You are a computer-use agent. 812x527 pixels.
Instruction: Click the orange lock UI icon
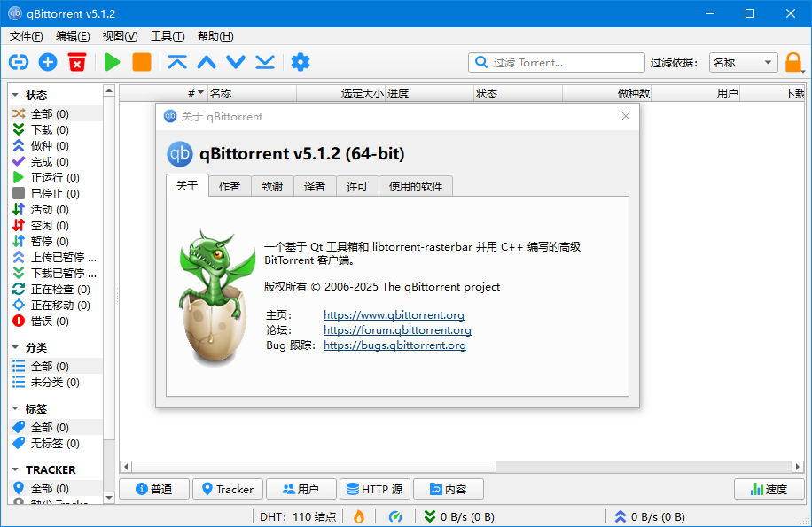pyautogui.click(x=792, y=63)
